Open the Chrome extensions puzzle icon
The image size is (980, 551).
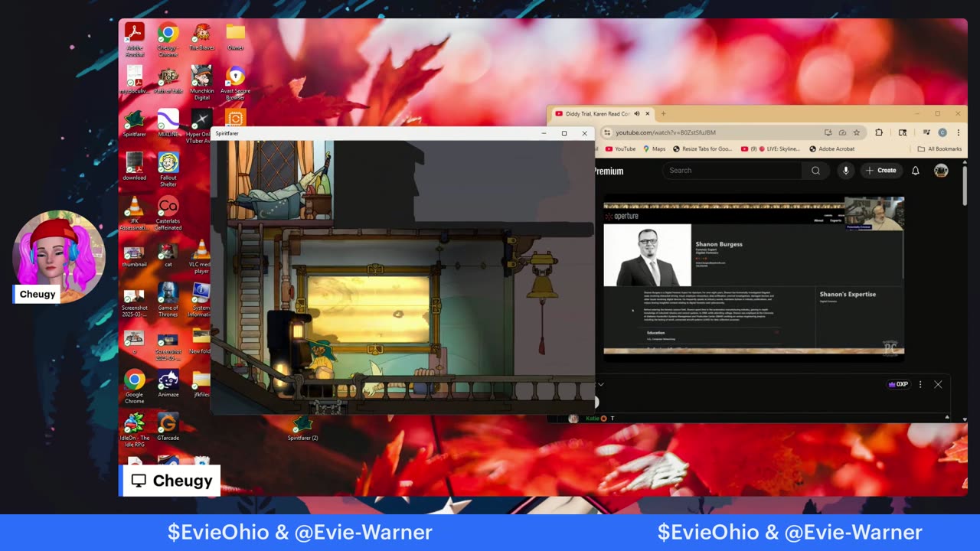tap(879, 132)
